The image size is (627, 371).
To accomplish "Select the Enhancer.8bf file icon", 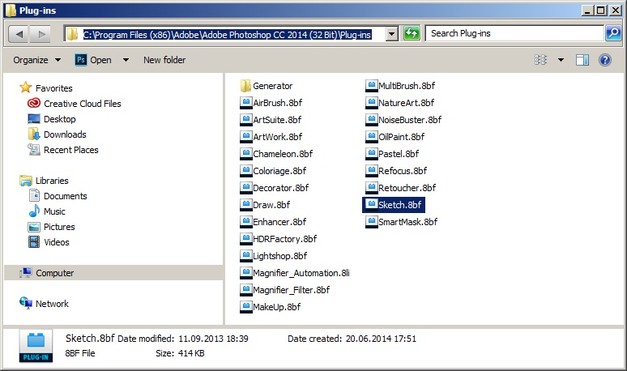I will (246, 221).
